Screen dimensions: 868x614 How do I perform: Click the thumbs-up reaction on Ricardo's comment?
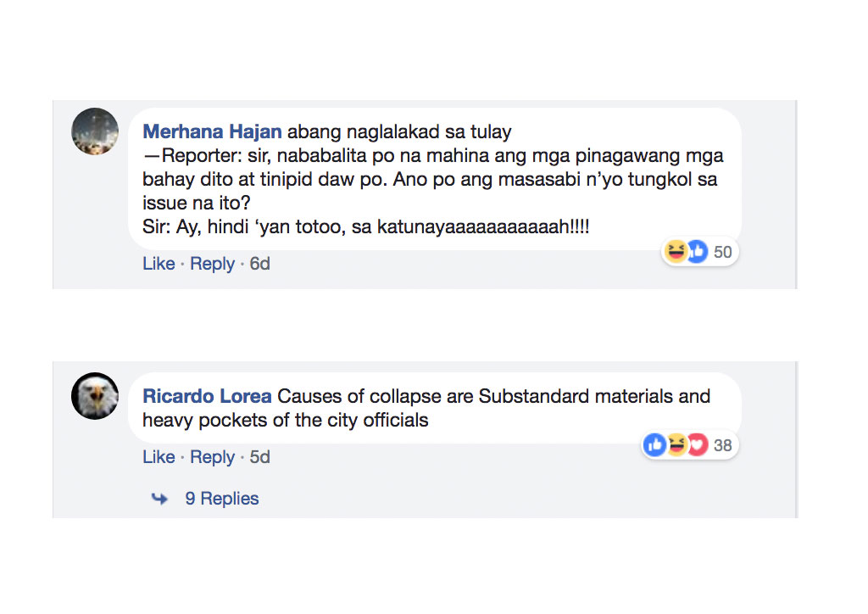(x=655, y=444)
